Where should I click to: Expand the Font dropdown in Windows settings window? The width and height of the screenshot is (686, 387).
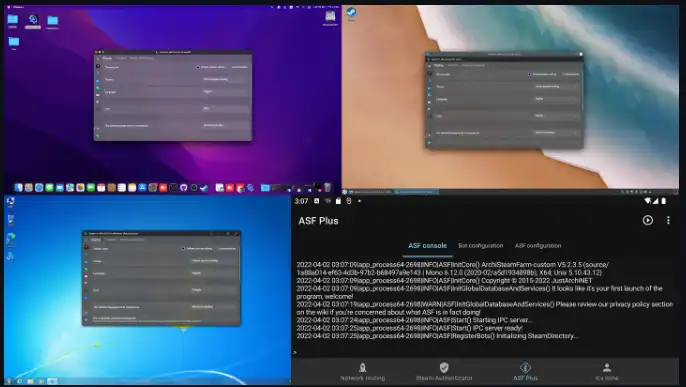(214, 290)
